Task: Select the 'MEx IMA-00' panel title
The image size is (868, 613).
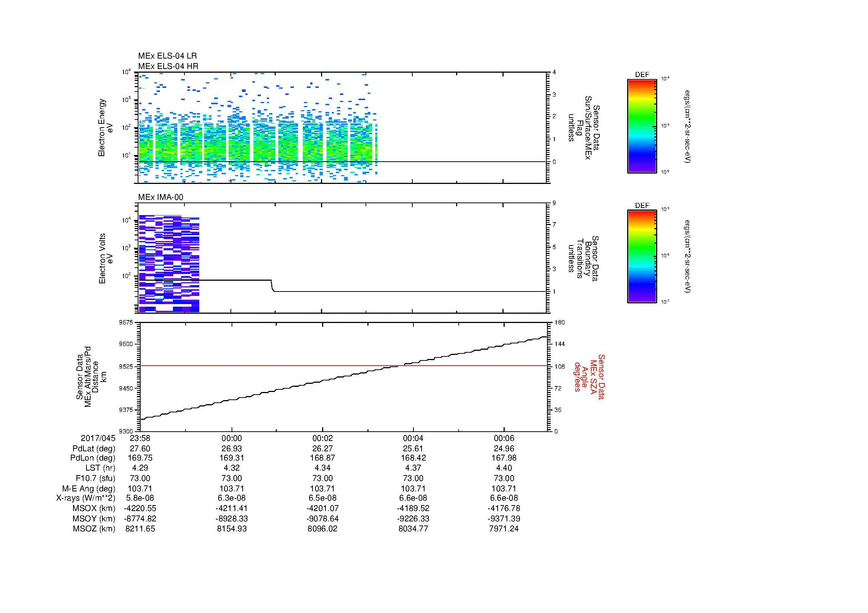Action: coord(161,197)
